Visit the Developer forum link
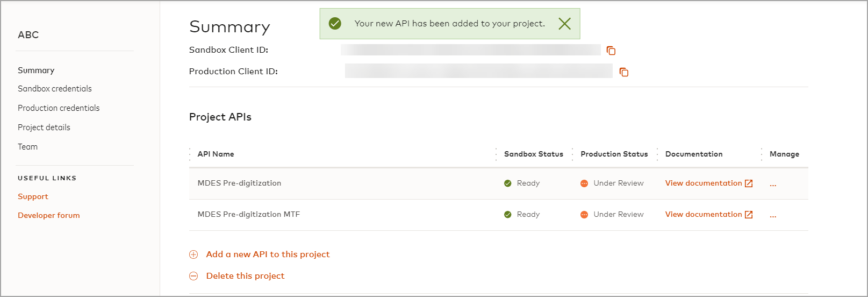Screen dimensions: 868x297 coord(49,216)
